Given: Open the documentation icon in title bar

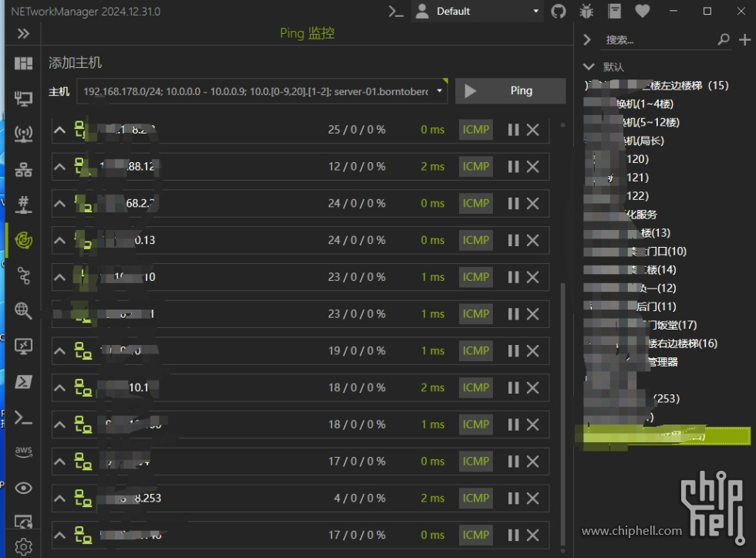Looking at the screenshot, I should 614,11.
